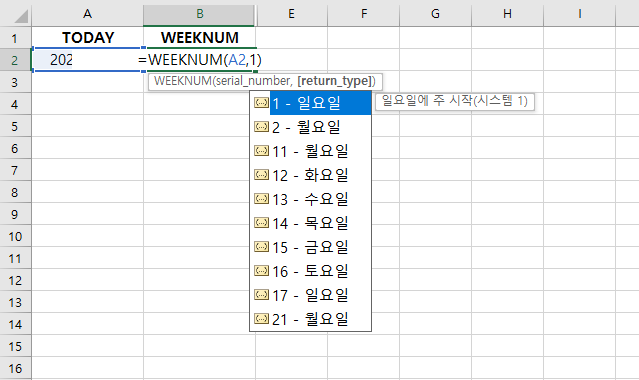The image size is (639, 380).
Task: Choose return type 13 - 수요일
Action: [311, 199]
